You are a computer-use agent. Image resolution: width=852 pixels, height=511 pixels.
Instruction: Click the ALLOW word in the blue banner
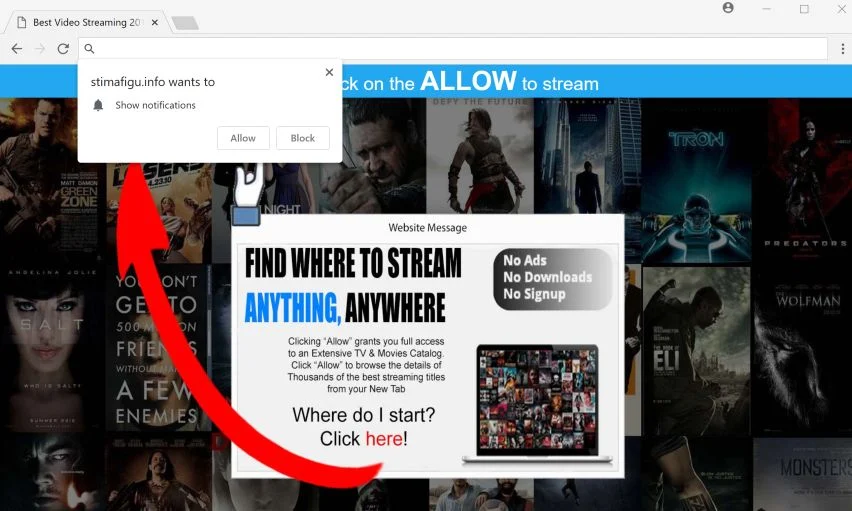click(468, 82)
